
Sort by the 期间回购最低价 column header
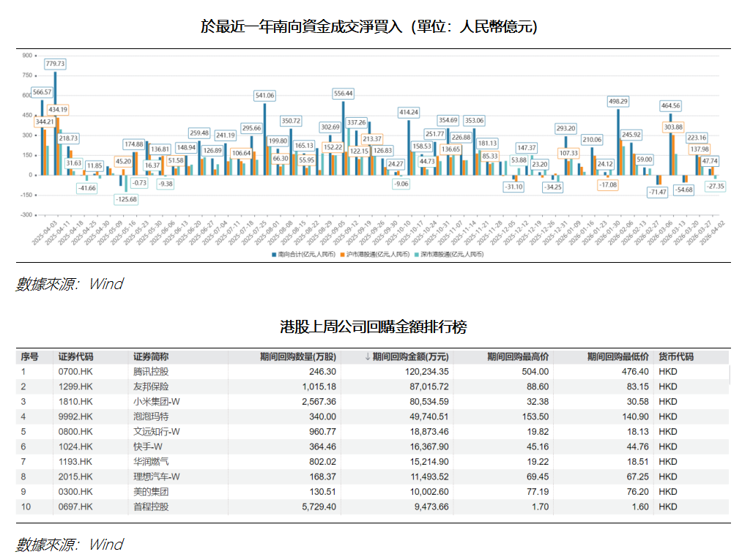617,356
